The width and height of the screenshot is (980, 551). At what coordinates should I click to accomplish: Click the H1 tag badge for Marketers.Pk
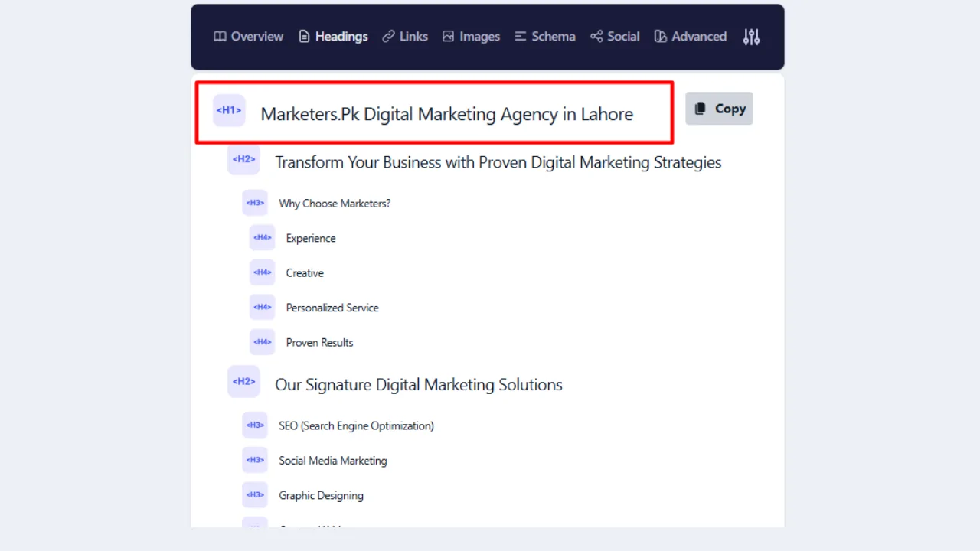coord(229,110)
